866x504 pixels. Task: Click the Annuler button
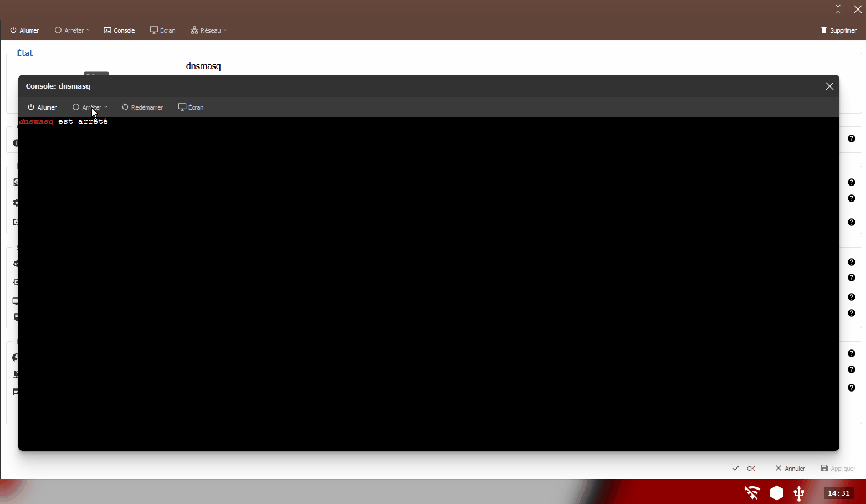[x=790, y=468]
